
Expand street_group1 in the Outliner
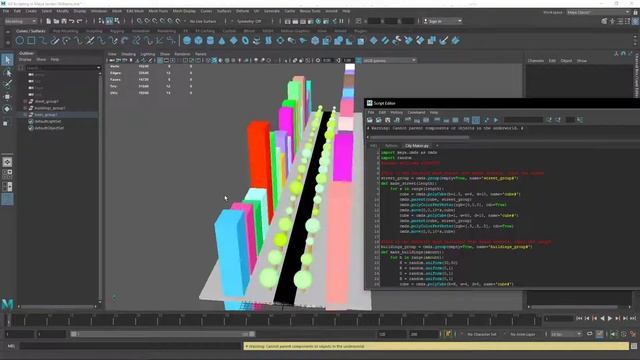click(25, 101)
